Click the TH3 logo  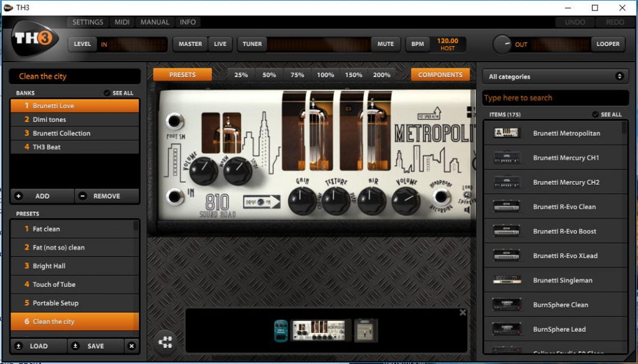(36, 39)
